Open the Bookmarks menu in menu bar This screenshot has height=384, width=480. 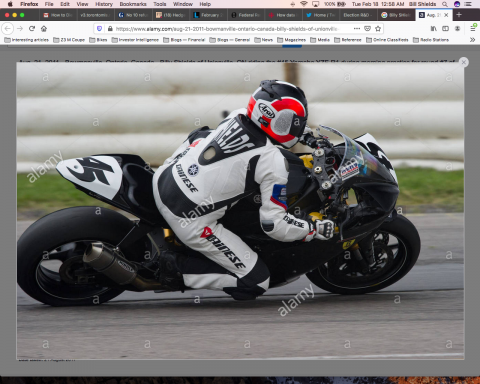(133, 4)
